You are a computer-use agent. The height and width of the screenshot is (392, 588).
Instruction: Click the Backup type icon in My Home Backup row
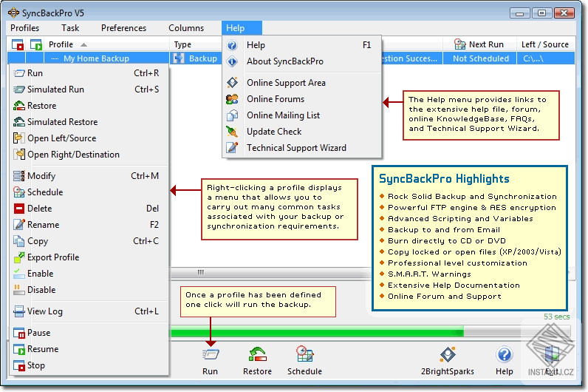[179, 58]
